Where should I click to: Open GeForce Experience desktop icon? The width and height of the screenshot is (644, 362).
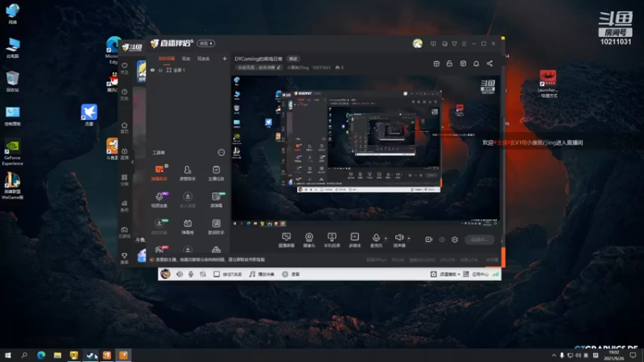[x=12, y=153]
